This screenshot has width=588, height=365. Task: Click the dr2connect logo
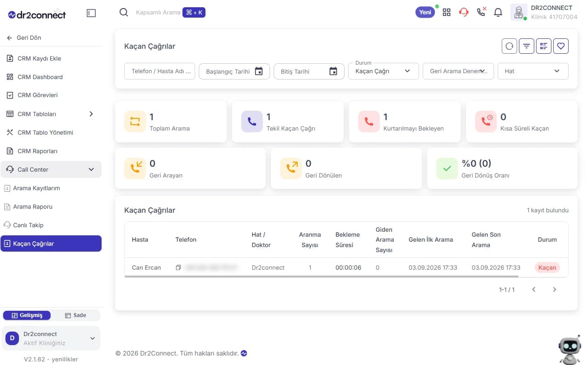(37, 14)
